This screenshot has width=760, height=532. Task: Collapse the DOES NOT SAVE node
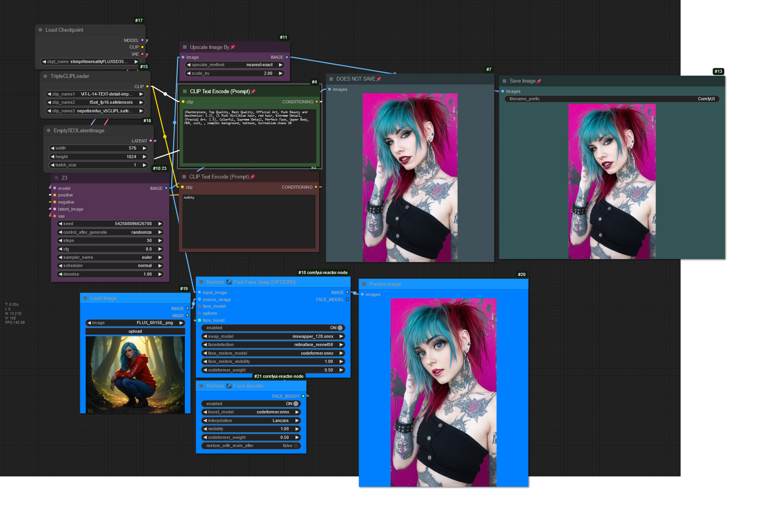(331, 79)
